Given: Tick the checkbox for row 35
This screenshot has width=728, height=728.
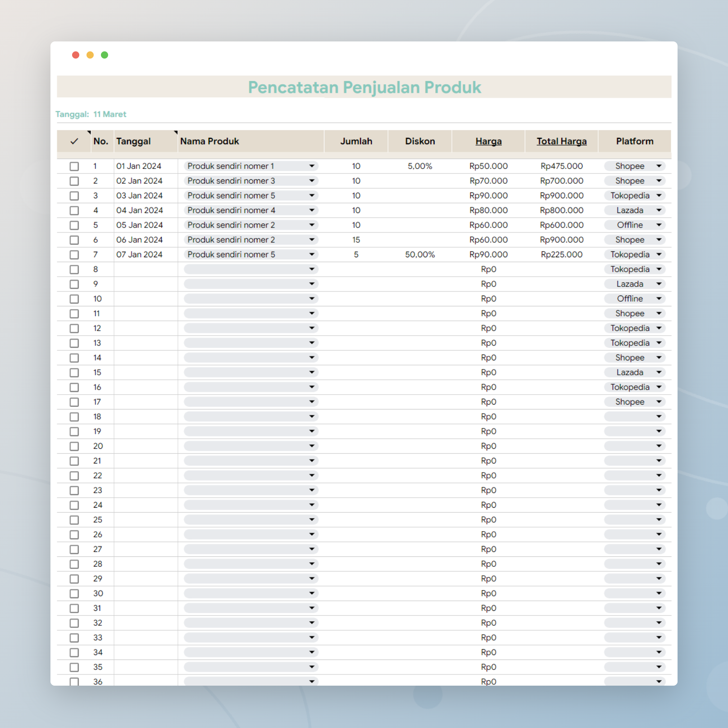Looking at the screenshot, I should (x=74, y=668).
